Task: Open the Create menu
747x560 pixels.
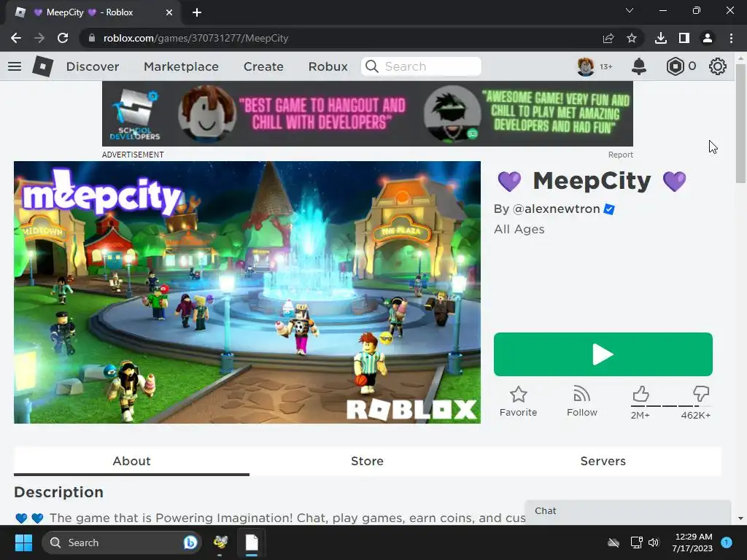Action: click(263, 66)
